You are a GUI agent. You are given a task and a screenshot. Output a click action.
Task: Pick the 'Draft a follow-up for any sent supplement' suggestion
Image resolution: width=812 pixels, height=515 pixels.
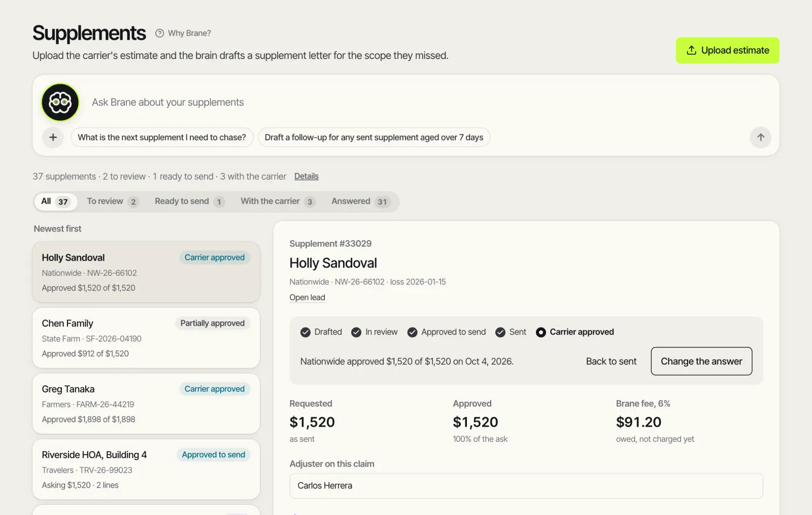(x=374, y=137)
